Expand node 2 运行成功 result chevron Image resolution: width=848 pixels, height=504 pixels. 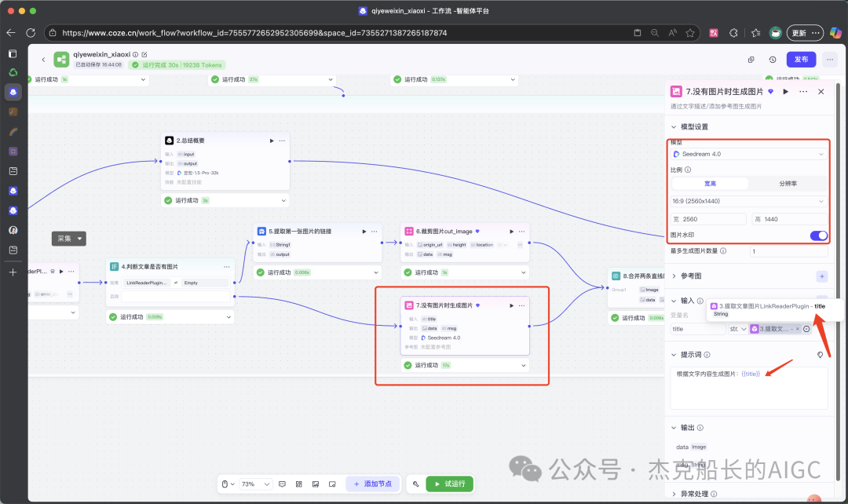283,201
